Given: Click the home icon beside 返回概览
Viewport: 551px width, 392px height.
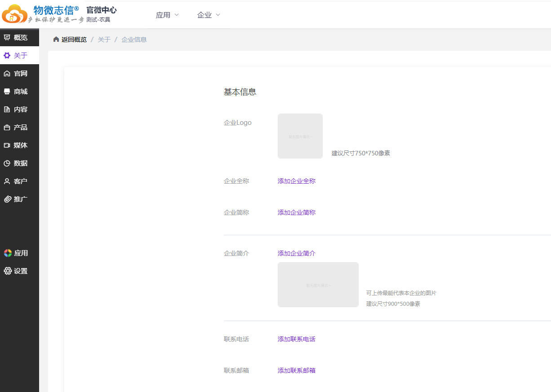Looking at the screenshot, I should (x=56, y=40).
